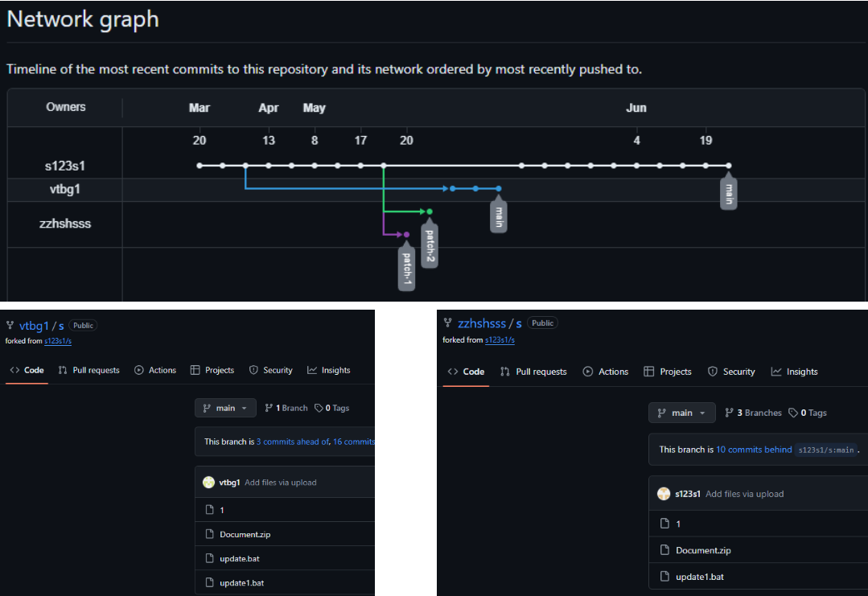Open the Code tab in zzhshsss repo
The height and width of the screenshot is (596, 868).
click(x=466, y=372)
